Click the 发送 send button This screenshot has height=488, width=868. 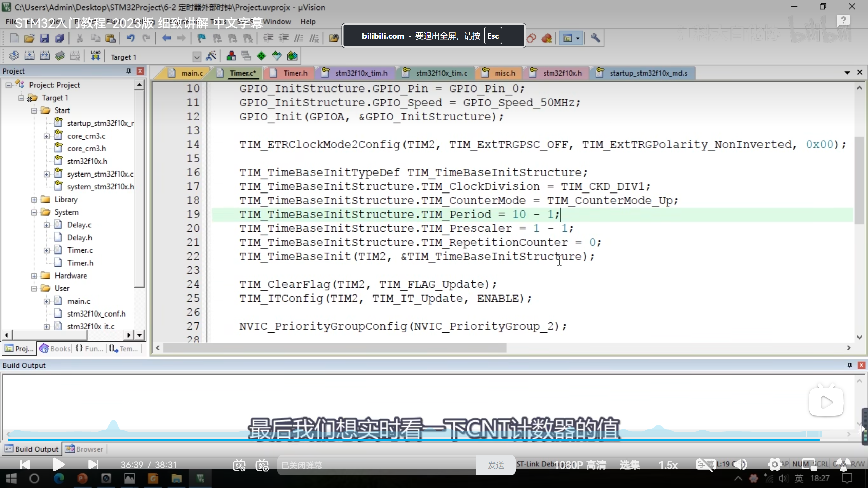coord(496,465)
